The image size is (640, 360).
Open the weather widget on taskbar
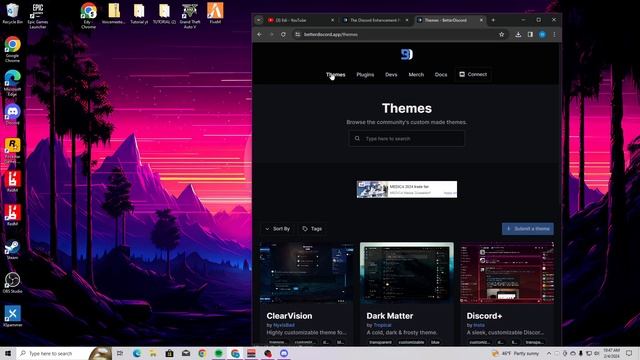(516, 353)
